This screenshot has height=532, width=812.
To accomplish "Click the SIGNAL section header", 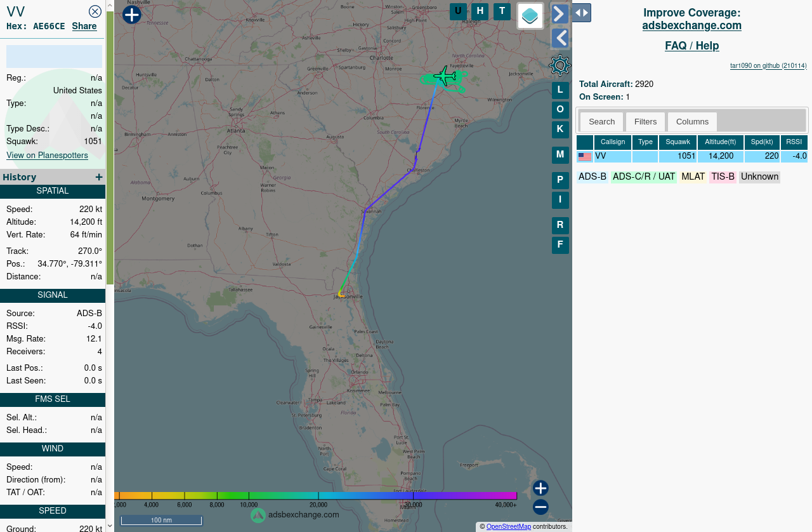I will (53, 295).
